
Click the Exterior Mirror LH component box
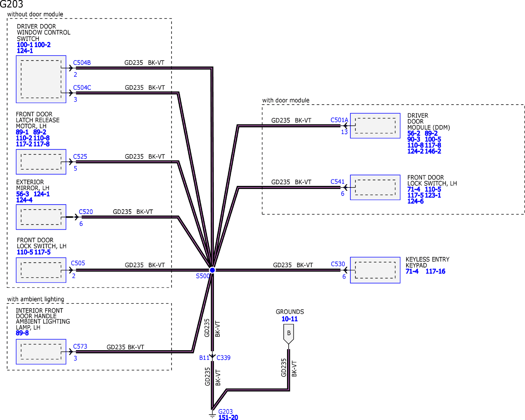coord(41,217)
